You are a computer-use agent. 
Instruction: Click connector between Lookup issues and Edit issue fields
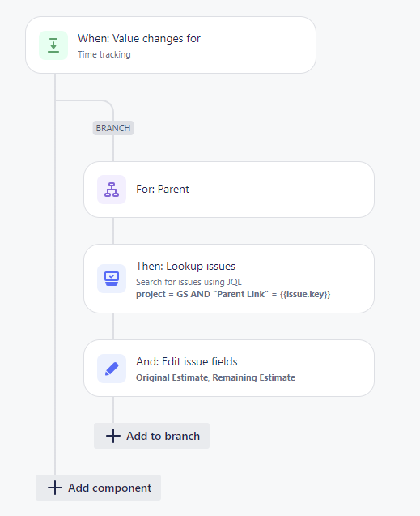(113, 326)
